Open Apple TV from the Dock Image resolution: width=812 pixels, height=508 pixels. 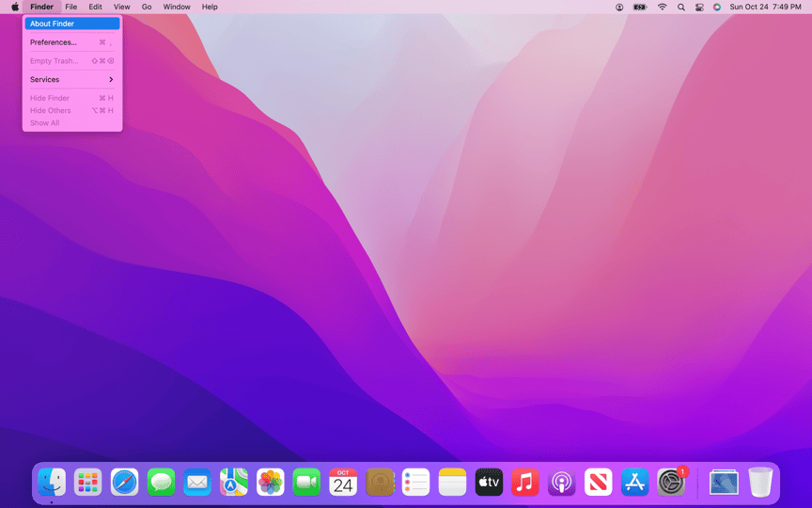(x=489, y=482)
